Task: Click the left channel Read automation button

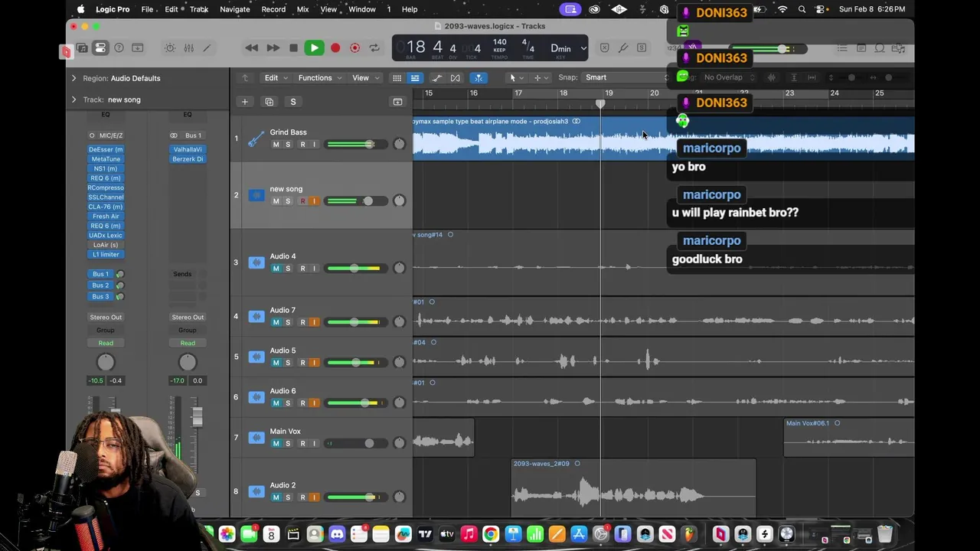Action: (106, 343)
